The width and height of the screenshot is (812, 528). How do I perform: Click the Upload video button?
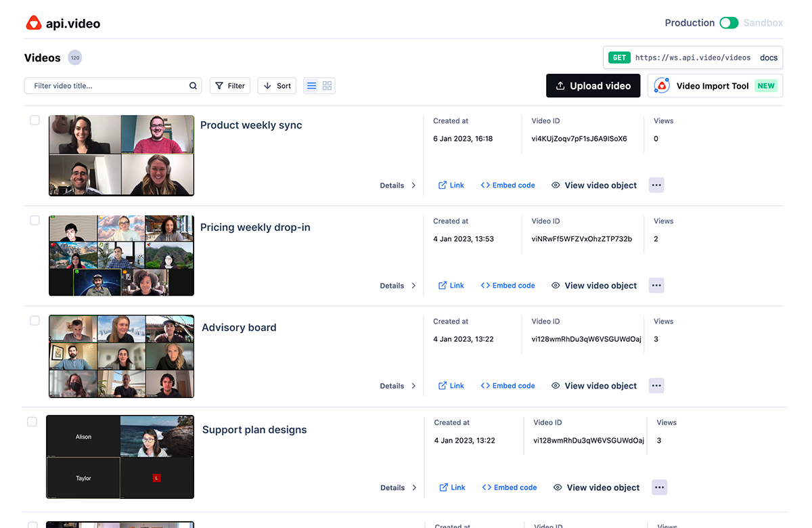coord(593,86)
